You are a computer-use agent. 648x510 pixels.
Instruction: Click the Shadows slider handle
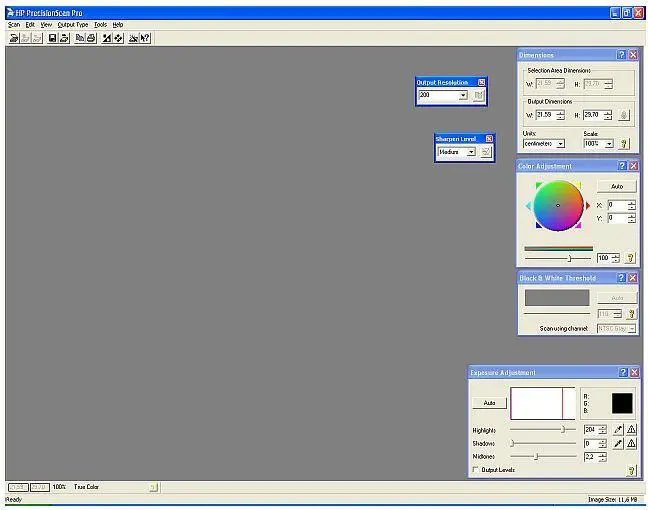(x=512, y=444)
